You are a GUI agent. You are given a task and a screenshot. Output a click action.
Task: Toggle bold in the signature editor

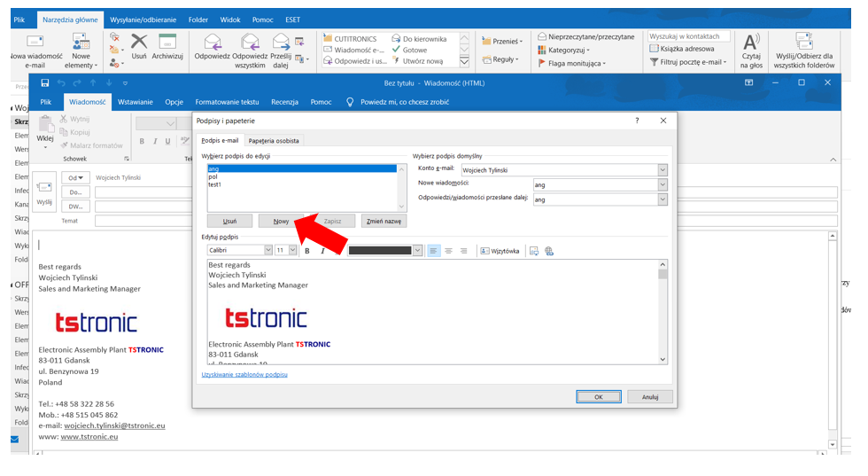(x=306, y=251)
